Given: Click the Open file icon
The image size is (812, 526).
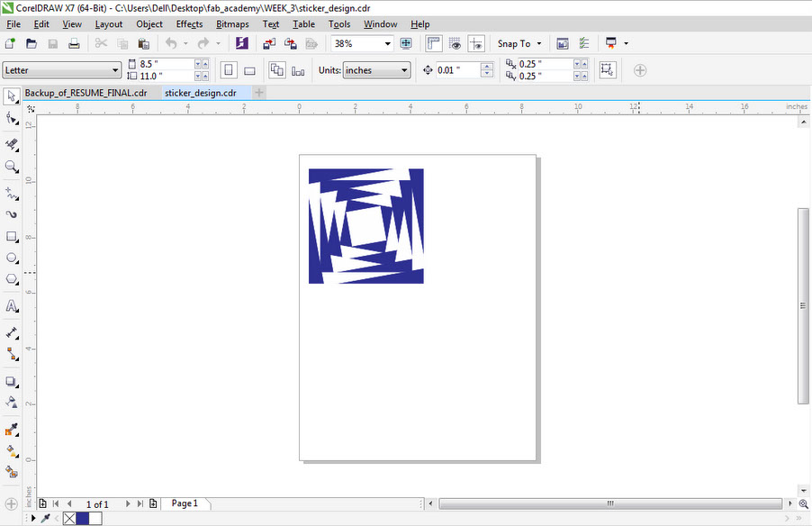Looking at the screenshot, I should pos(32,43).
